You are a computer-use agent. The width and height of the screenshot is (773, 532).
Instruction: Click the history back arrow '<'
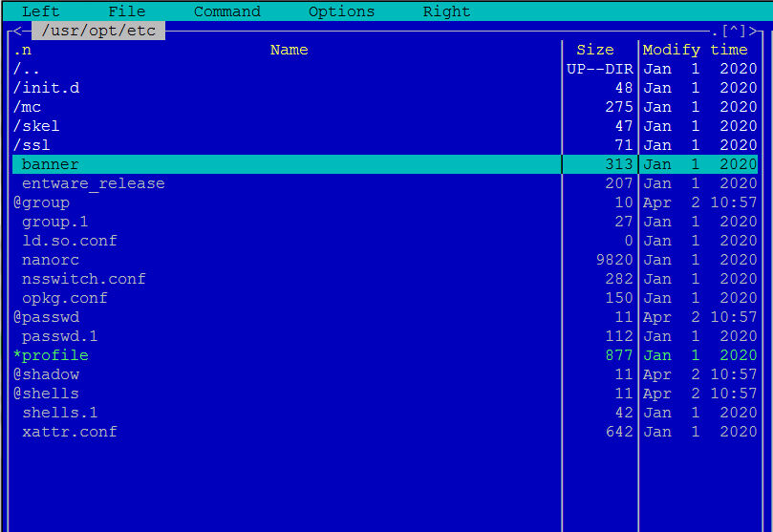coord(17,31)
